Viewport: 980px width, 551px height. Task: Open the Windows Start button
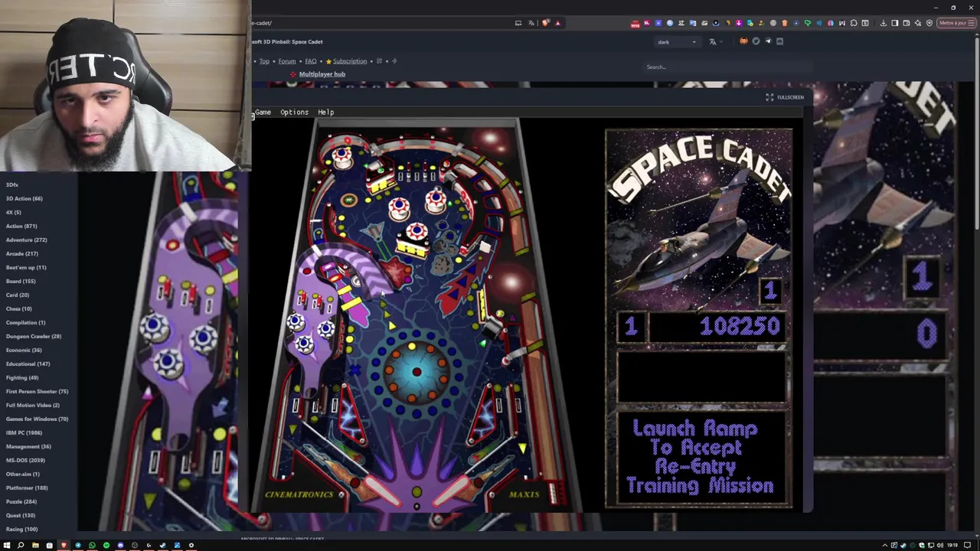pos(7,546)
